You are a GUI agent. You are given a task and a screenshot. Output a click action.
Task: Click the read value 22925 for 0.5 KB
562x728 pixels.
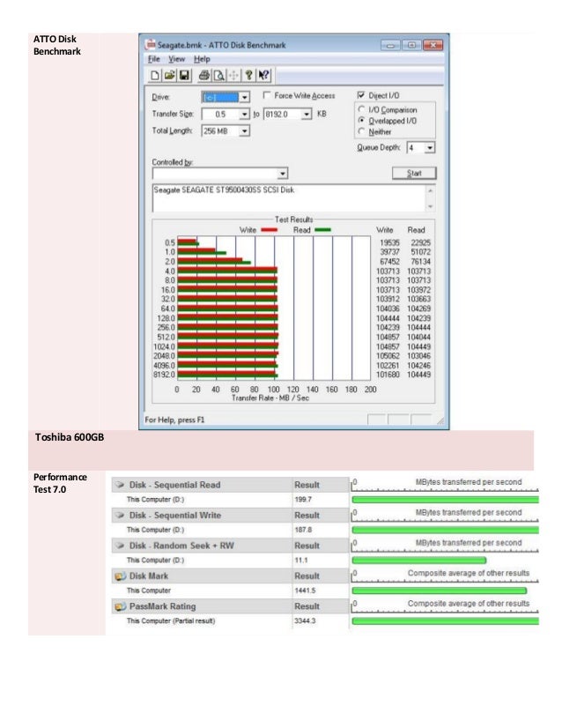(x=420, y=242)
